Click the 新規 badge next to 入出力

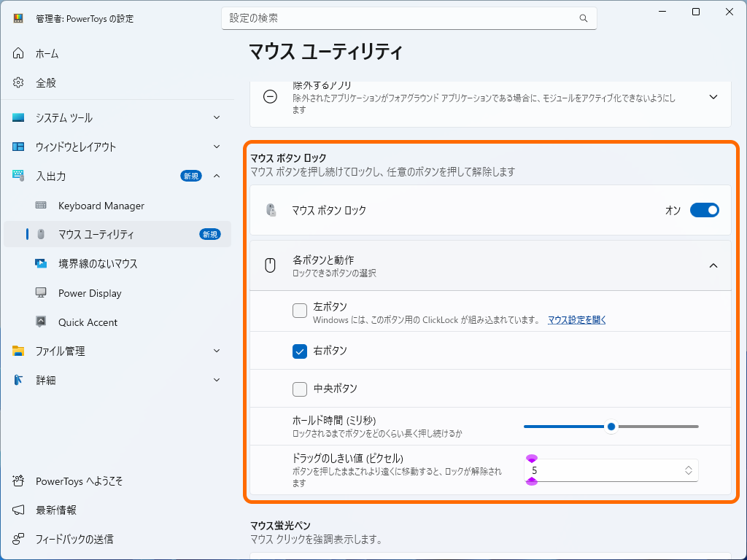pos(191,176)
